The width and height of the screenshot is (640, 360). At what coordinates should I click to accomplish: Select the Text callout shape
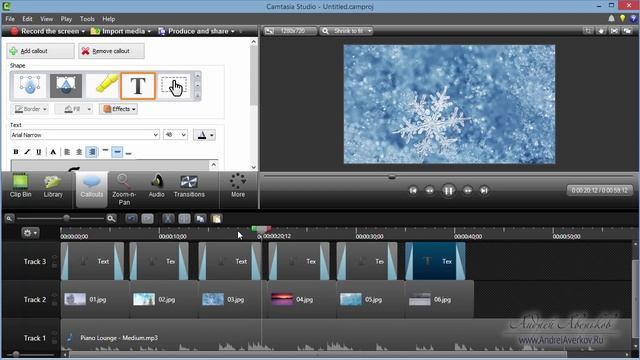(x=138, y=86)
